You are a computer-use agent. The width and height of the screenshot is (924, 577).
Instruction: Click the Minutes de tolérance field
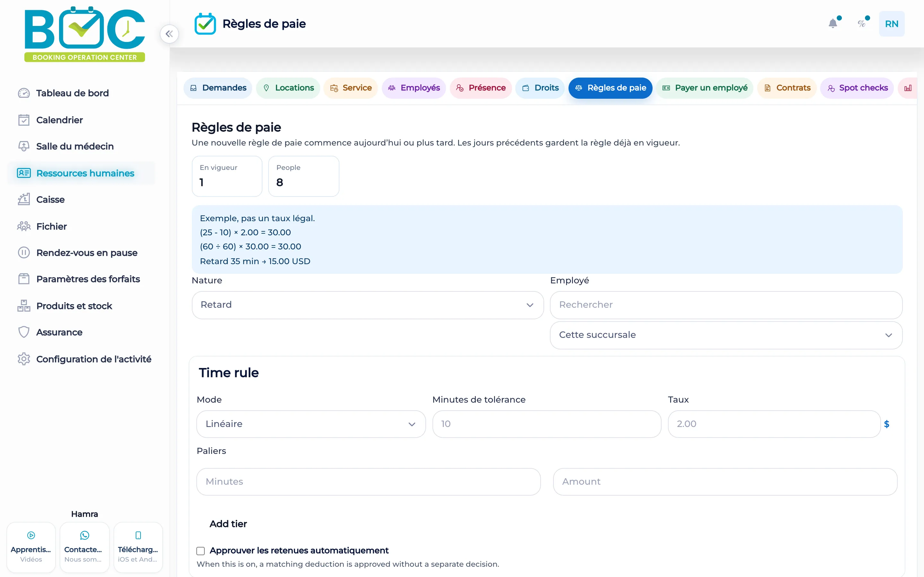[x=546, y=424]
